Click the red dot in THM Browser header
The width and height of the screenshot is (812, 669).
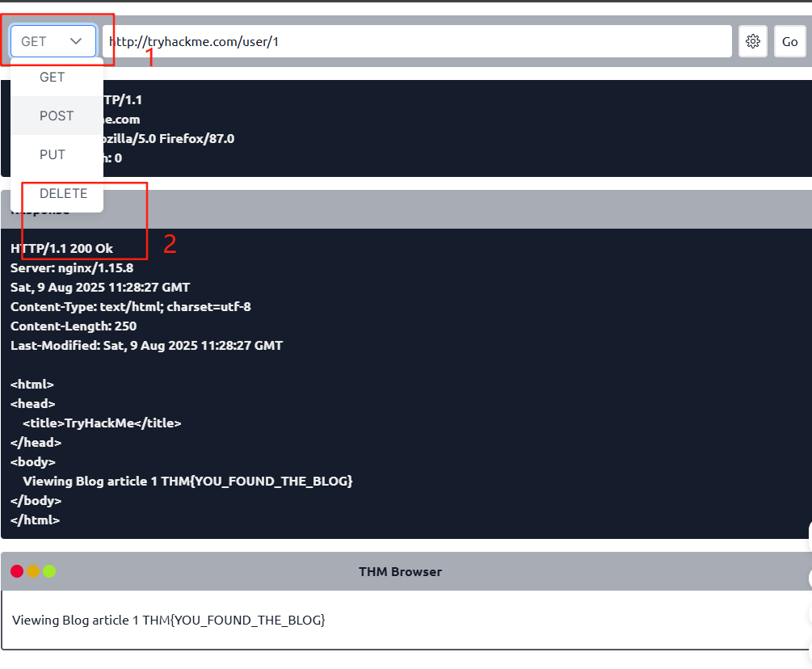click(17, 571)
